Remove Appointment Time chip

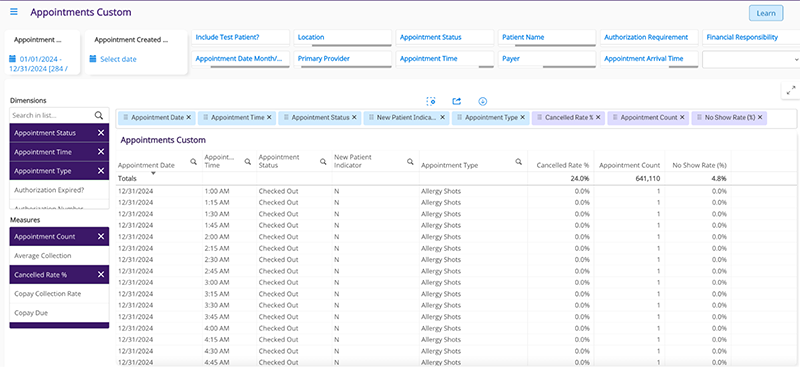coord(269,117)
